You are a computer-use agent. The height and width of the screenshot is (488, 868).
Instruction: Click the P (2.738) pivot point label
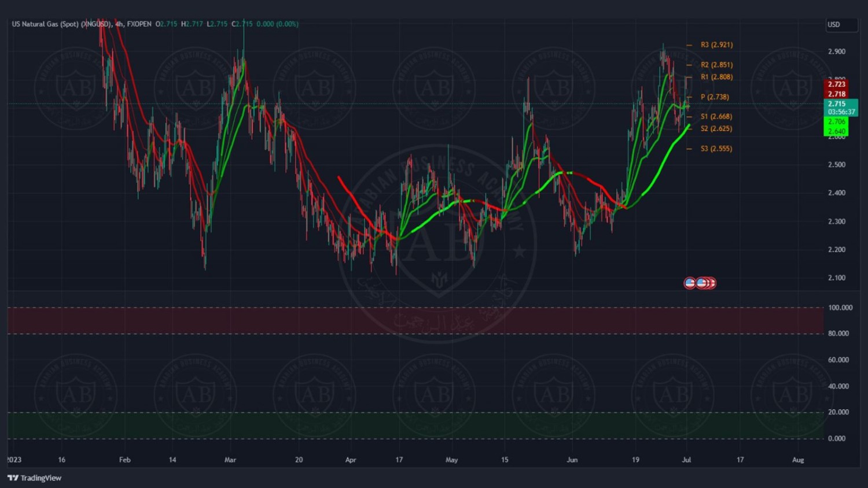(715, 97)
